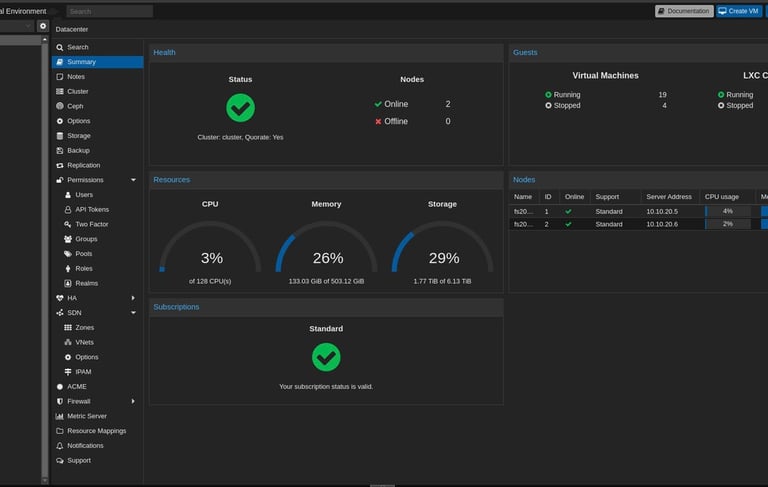The height and width of the screenshot is (487, 768).
Task: Open Search in Datacenter menu
Action: point(97,47)
